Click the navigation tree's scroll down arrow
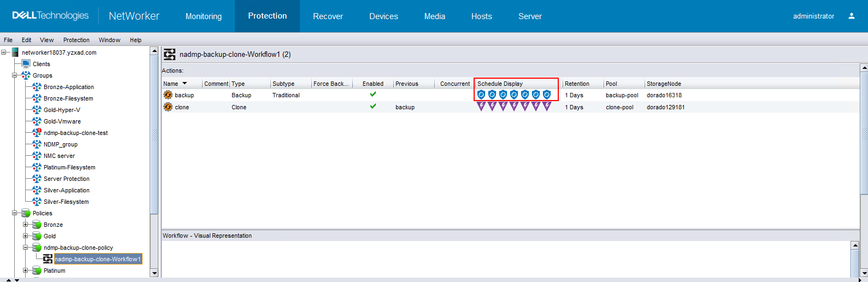This screenshot has height=282, width=868. [154, 273]
